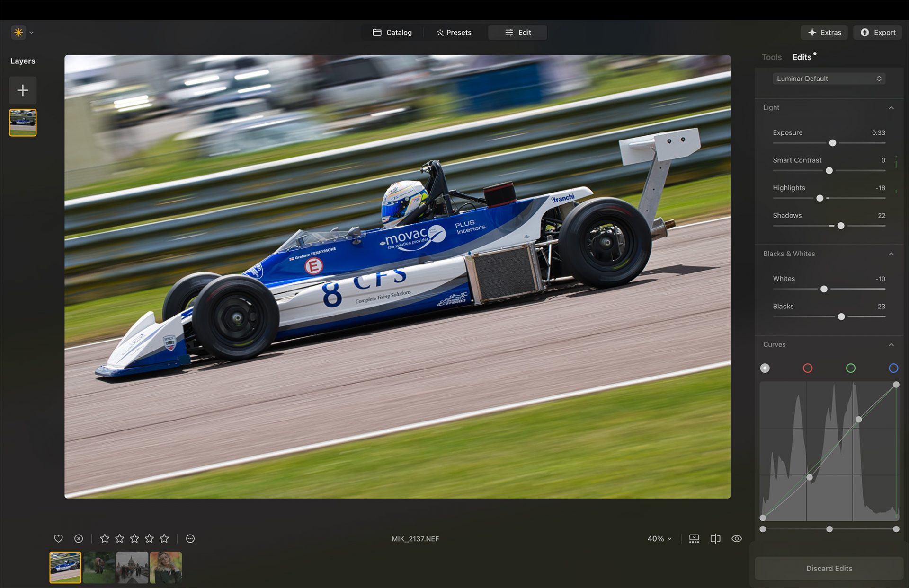Select the green curve channel
Screen dimensions: 909x588
pos(851,368)
